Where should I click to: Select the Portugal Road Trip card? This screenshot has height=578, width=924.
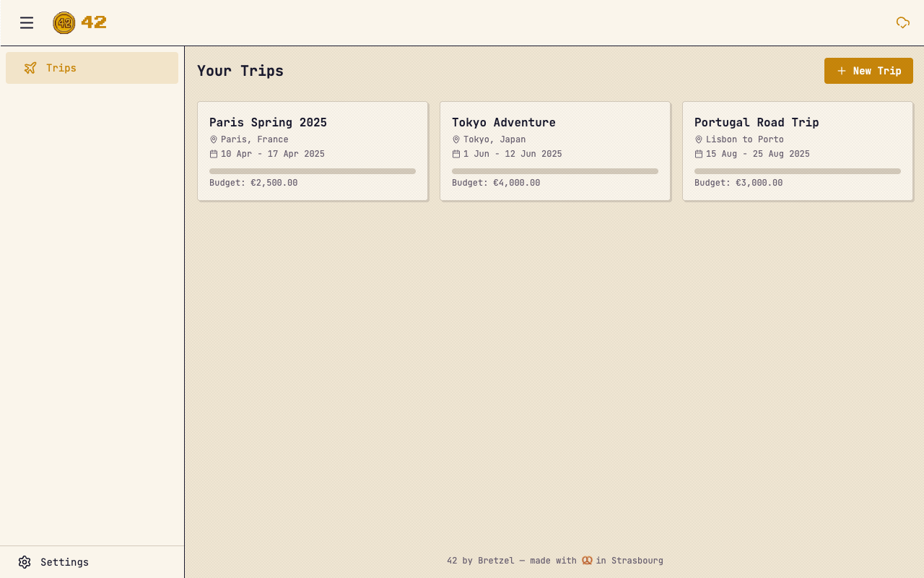797,150
